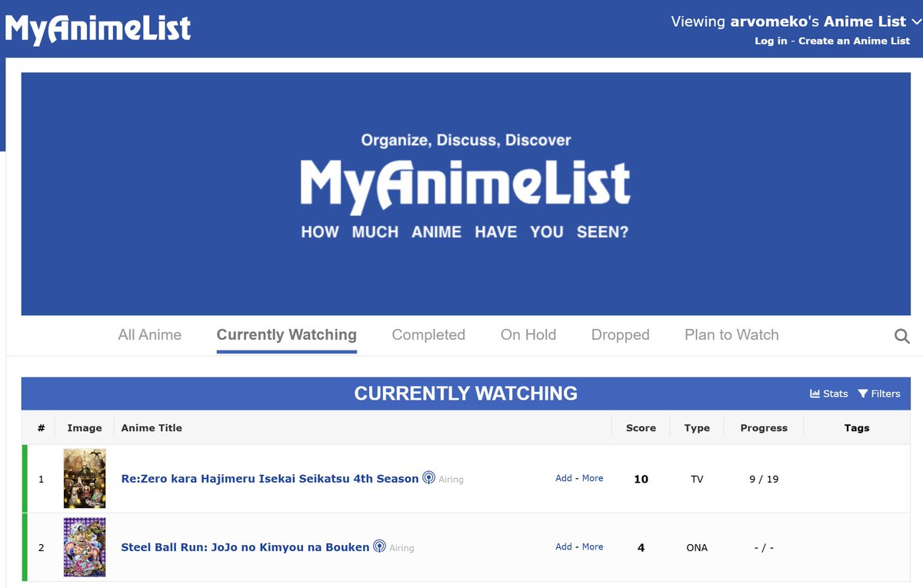Click the 9 / 19 progress value
This screenshot has width=923, height=588.
click(764, 479)
